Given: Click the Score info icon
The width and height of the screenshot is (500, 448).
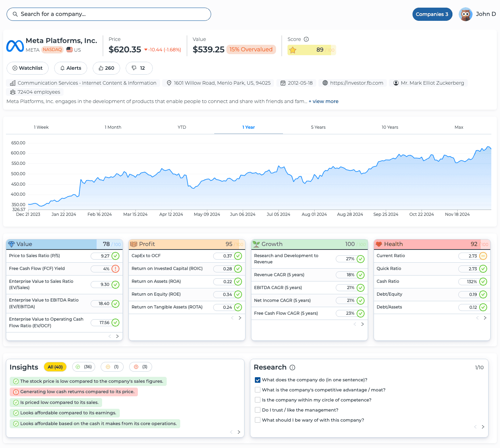Looking at the screenshot, I should tap(306, 39).
